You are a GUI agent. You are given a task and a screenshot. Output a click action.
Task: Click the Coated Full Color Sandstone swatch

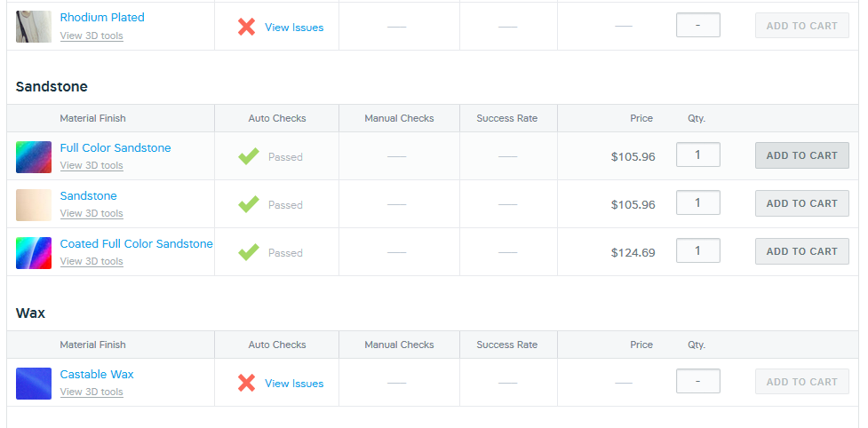tap(34, 253)
